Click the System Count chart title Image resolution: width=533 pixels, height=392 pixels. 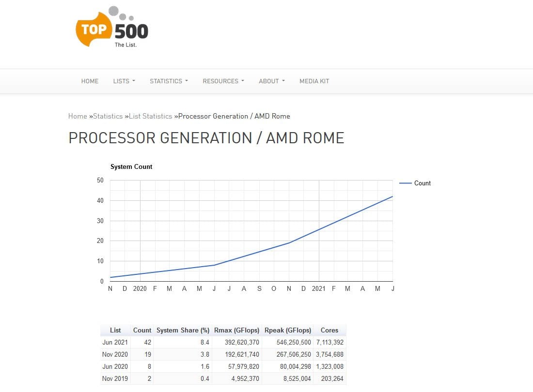[131, 166]
